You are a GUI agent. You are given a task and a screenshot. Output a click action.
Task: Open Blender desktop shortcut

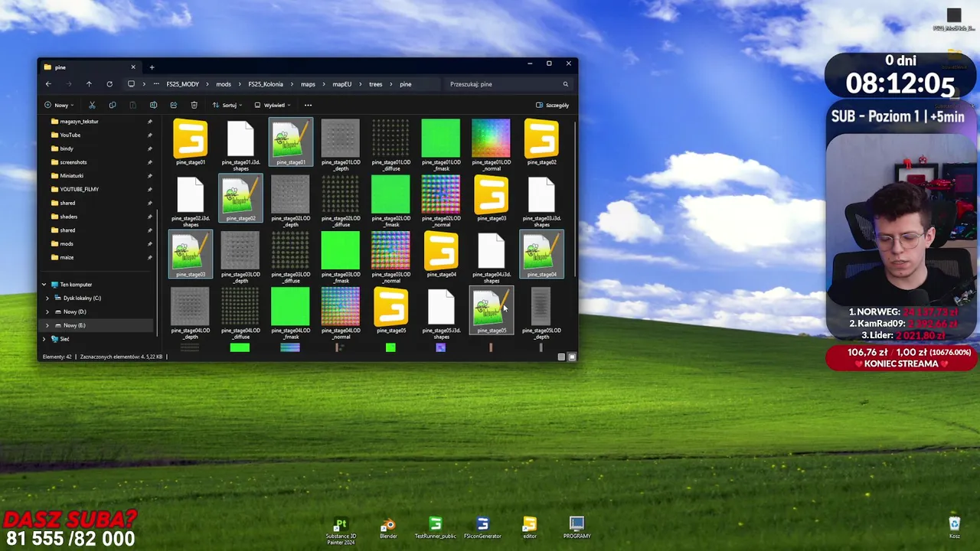(388, 529)
